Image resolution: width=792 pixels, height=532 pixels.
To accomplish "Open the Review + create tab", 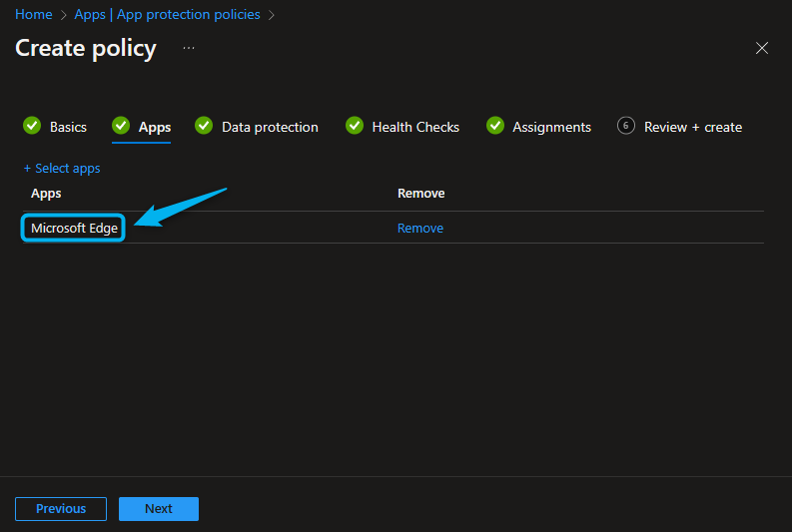I will tap(692, 127).
